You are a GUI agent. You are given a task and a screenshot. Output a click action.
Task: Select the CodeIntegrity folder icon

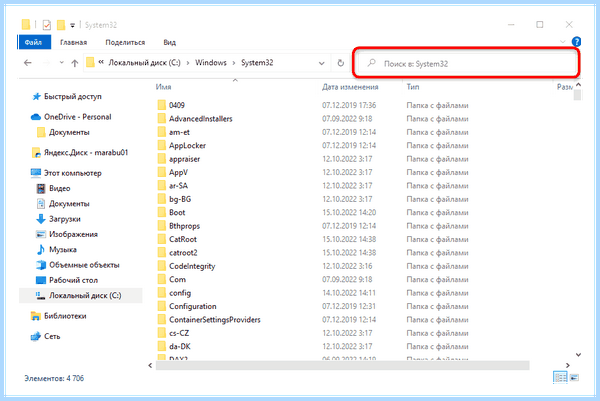click(162, 266)
